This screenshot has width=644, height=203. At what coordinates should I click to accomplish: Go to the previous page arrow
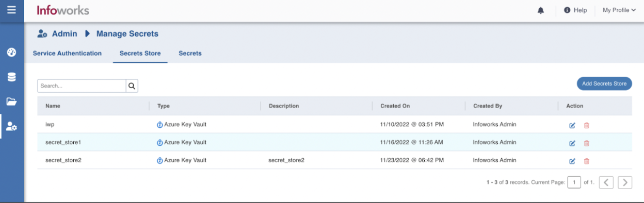click(606, 182)
